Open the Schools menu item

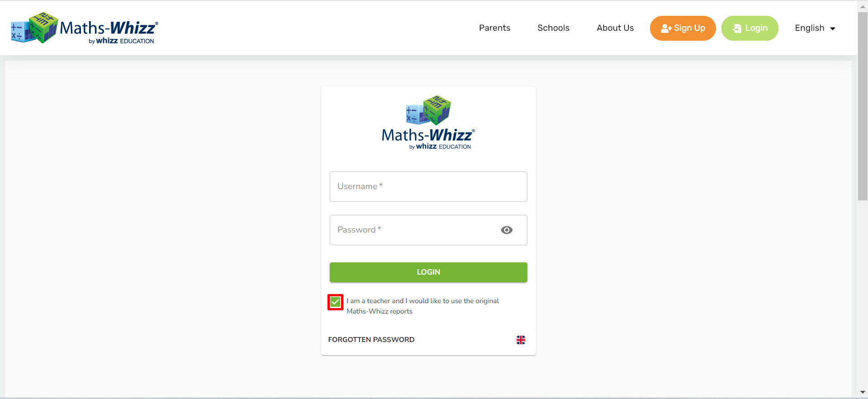click(553, 28)
